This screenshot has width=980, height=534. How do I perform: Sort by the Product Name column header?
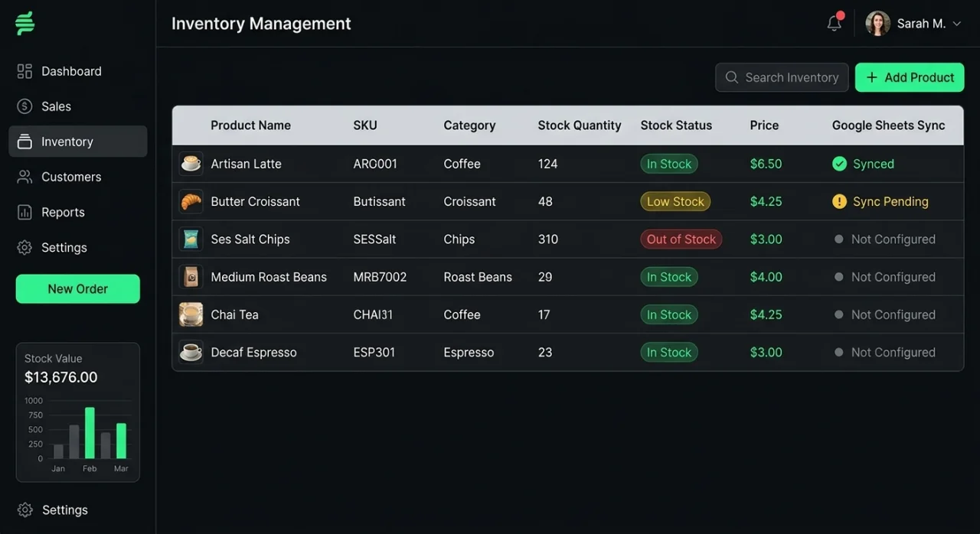[x=250, y=125]
